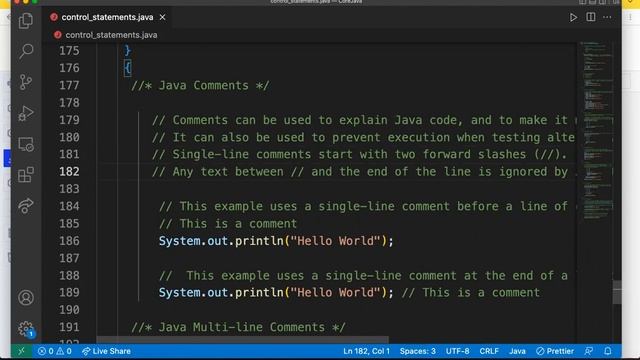Change indentation via Spaces: 3

[418, 351]
